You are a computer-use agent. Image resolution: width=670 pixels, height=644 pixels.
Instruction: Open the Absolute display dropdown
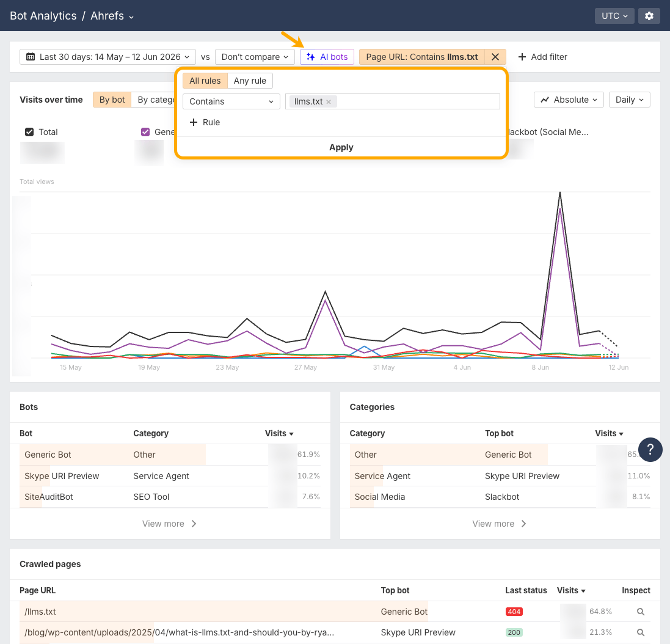(x=569, y=100)
